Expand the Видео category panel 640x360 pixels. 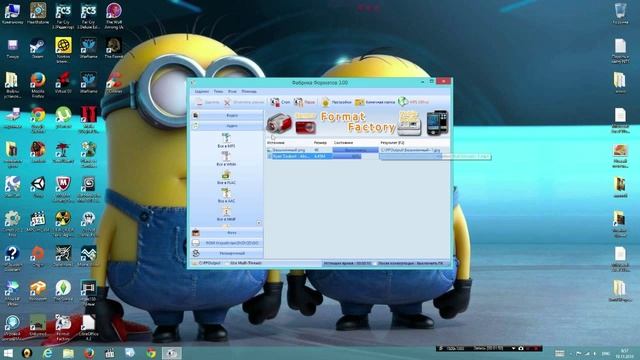[227, 116]
